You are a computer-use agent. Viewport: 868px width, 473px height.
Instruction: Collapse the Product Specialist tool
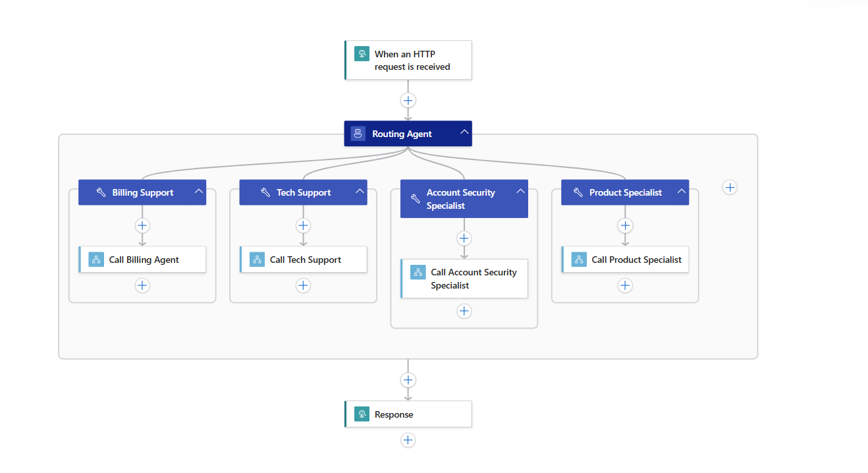681,192
